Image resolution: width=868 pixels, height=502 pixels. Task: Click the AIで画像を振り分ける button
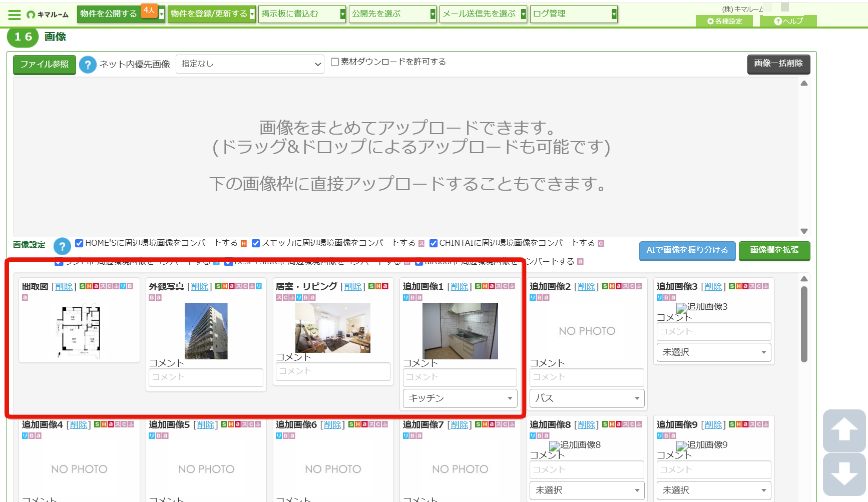point(687,250)
